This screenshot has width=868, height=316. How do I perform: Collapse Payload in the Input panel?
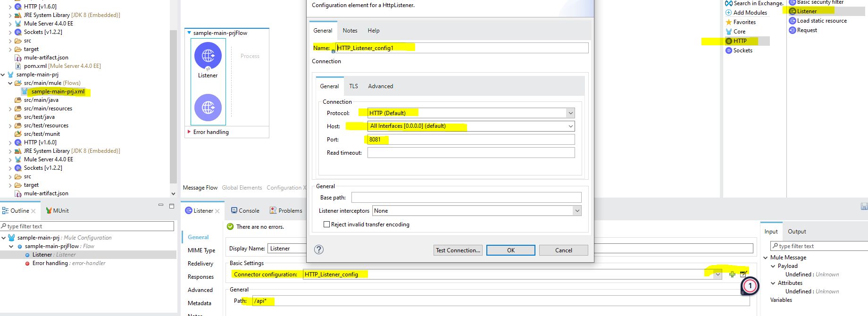773,266
